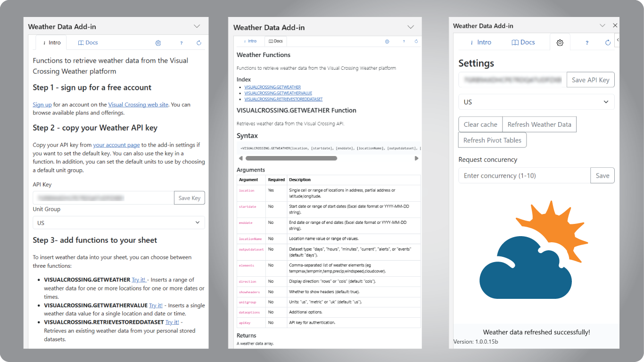644x362 pixels.
Task: Click the 'dataoptions' argument cell
Action: click(x=252, y=313)
